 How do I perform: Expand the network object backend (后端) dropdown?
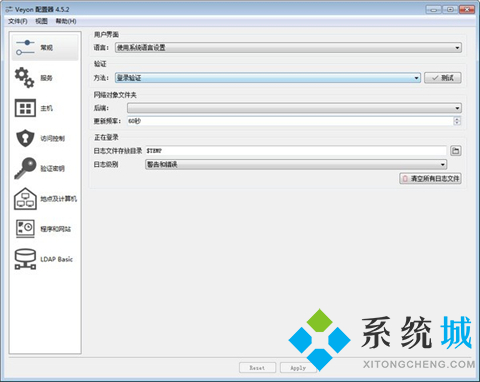tap(294, 108)
